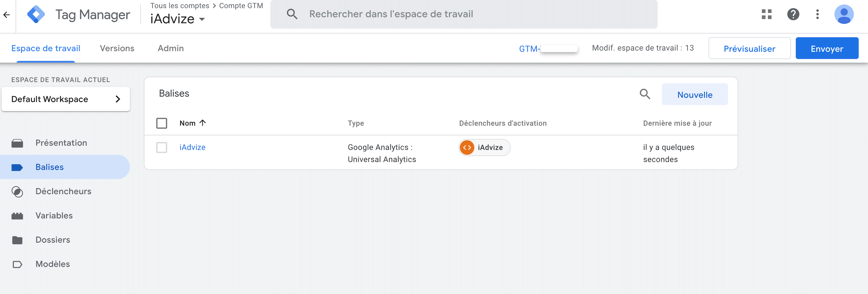Click the magnifier icon in workspace search bar
Image resolution: width=868 pixels, height=294 pixels.
coord(292,14)
